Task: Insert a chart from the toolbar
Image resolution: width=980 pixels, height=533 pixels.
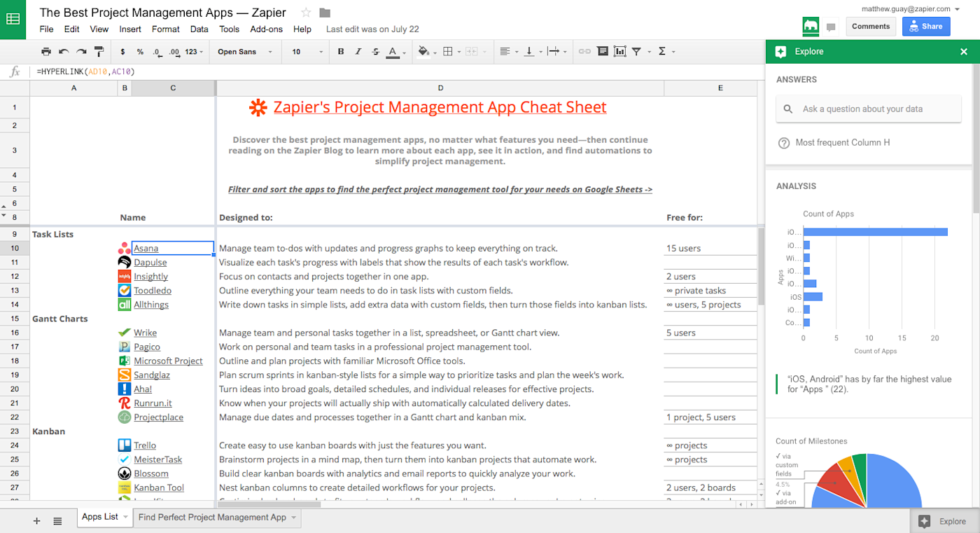Action: 619,52
